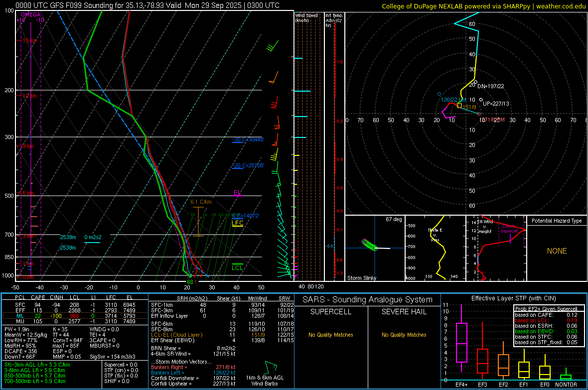The image size is (588, 390).
Task: Click the 15 km height marker
Action: coord(29,40)
